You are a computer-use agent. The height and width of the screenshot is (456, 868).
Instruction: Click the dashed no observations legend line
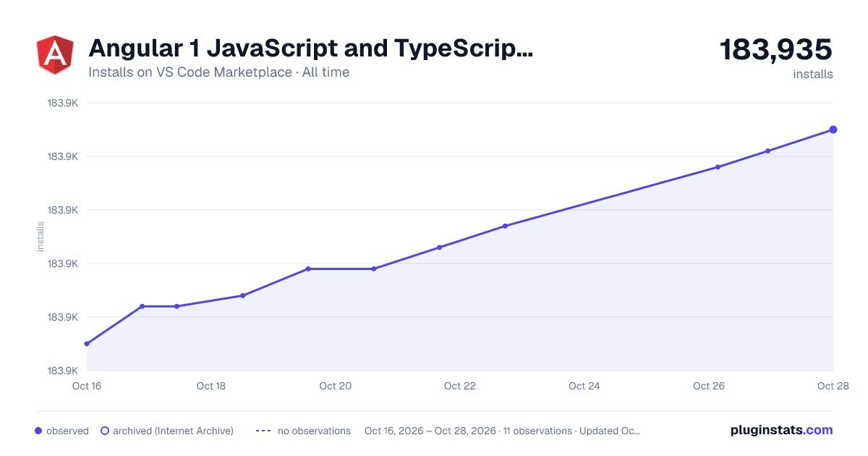click(263, 431)
